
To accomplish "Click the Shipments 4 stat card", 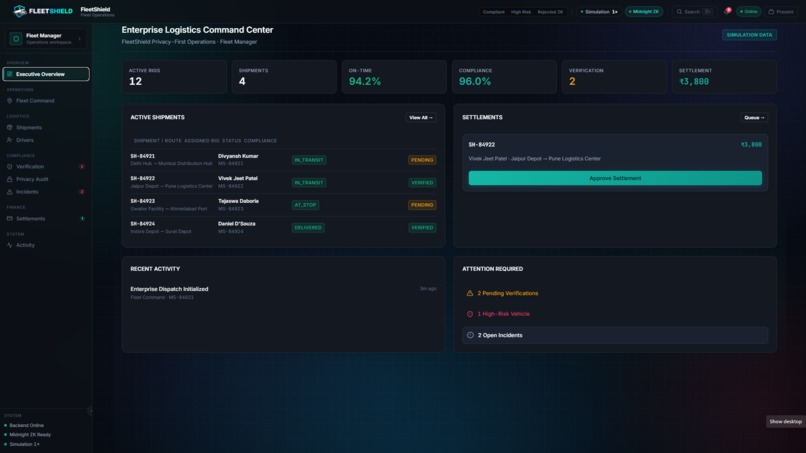I will pyautogui.click(x=284, y=77).
